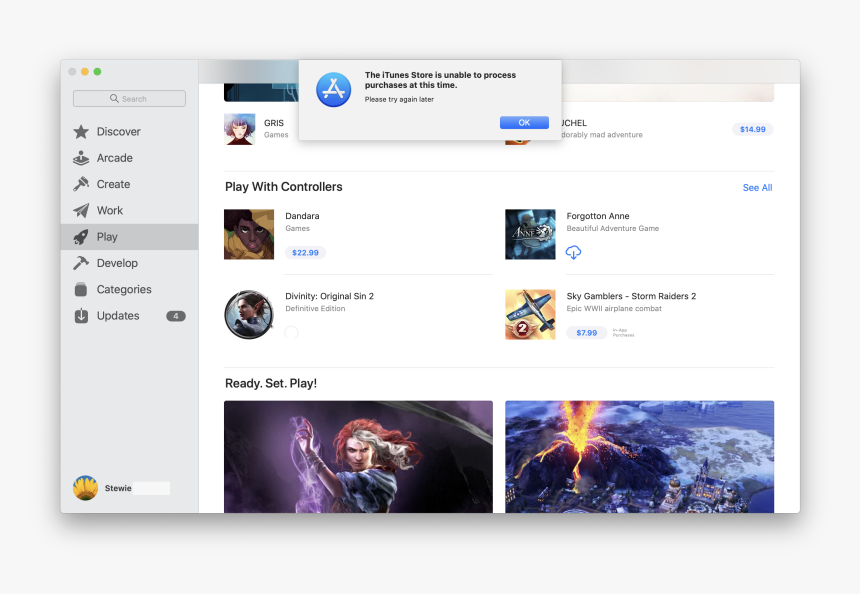Image resolution: width=860 pixels, height=594 pixels.
Task: Click the Dandara title text
Action: 302,216
